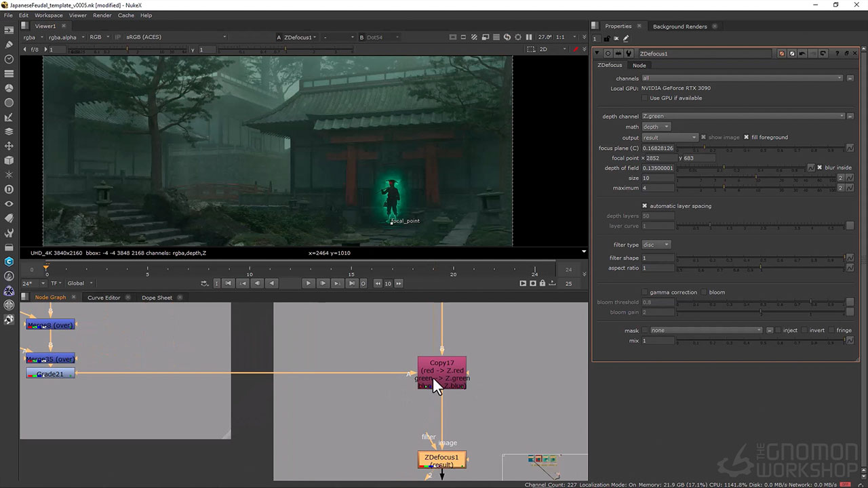Enable the gamma correction checkbox
Image resolution: width=868 pixels, height=488 pixels.
pyautogui.click(x=644, y=292)
